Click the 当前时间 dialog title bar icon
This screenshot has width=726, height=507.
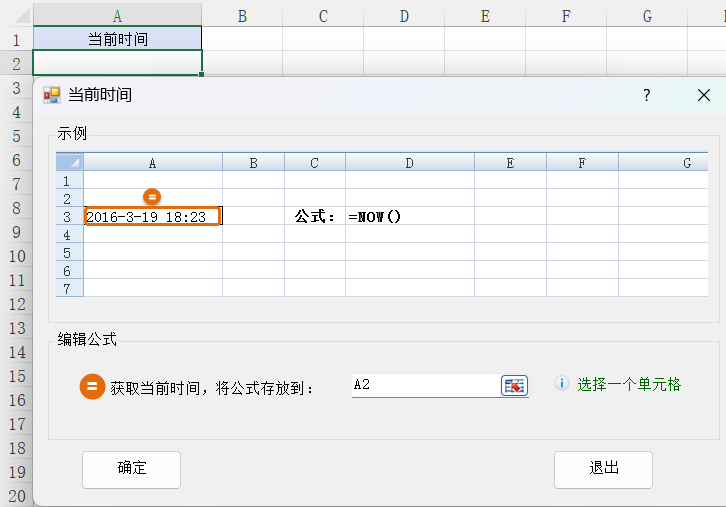(x=52, y=95)
